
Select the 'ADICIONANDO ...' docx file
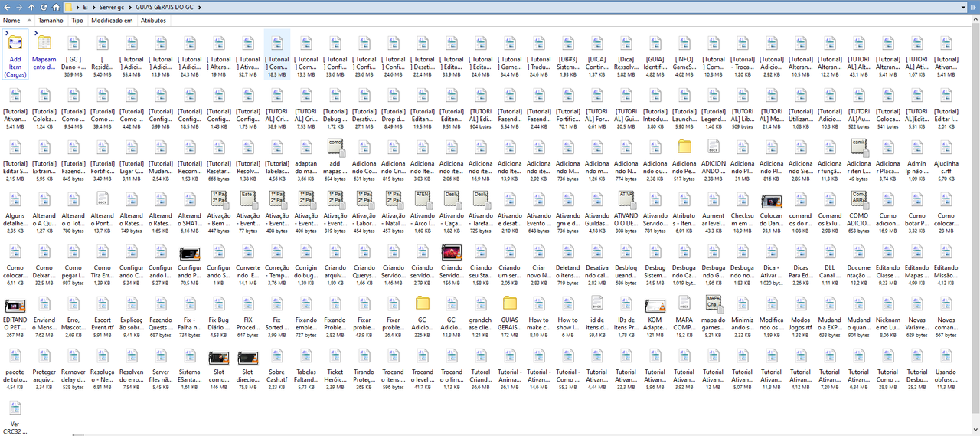[714, 158]
